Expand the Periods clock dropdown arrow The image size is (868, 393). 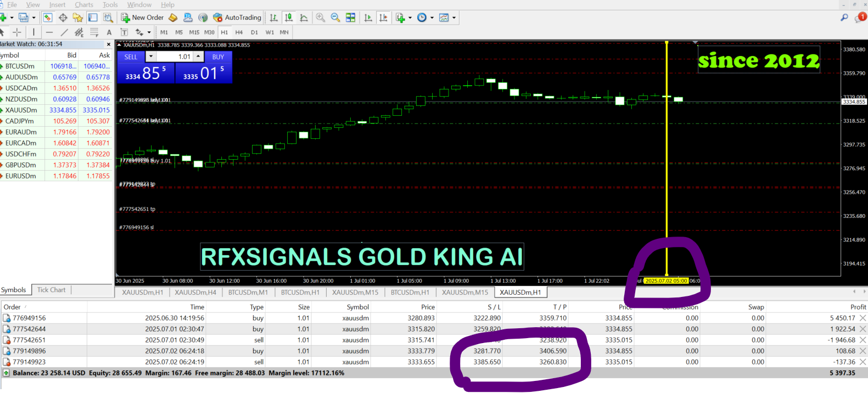click(432, 18)
